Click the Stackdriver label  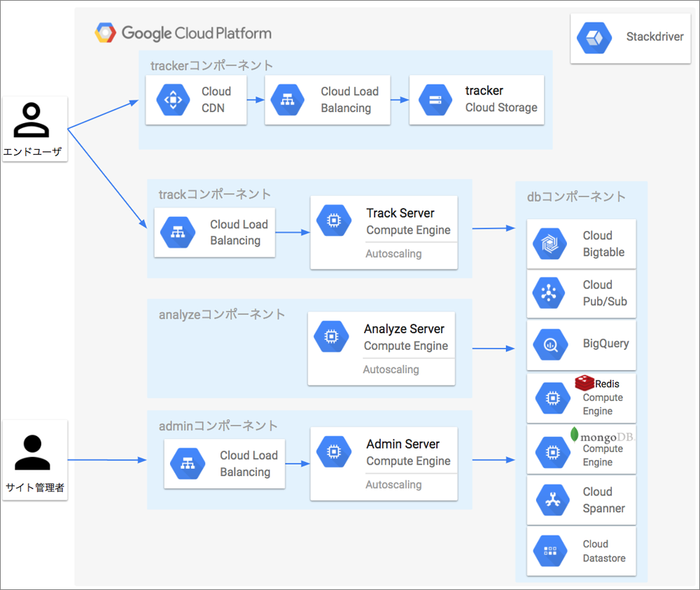point(654,36)
